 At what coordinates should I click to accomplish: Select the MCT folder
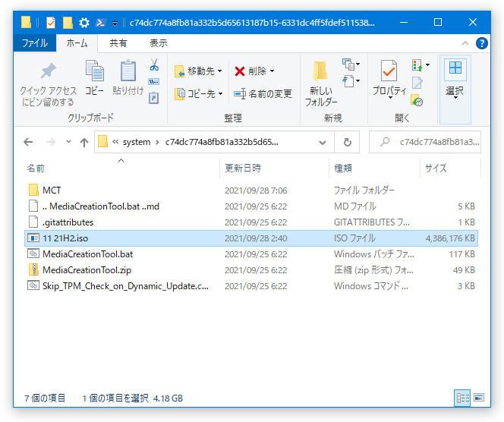click(251, 191)
